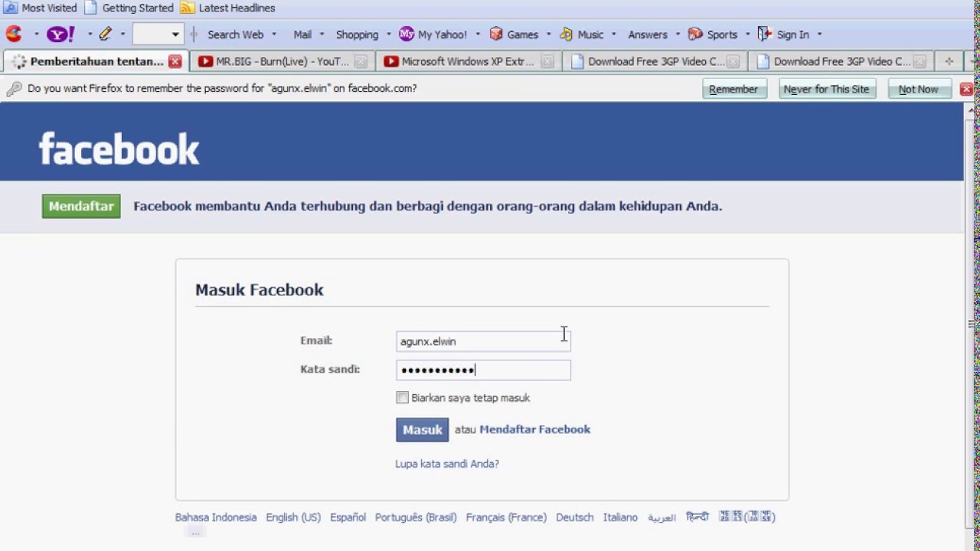This screenshot has height=551, width=980.
Task: Close the MR.BIG - Burn(Live) tab
Action: point(361,61)
